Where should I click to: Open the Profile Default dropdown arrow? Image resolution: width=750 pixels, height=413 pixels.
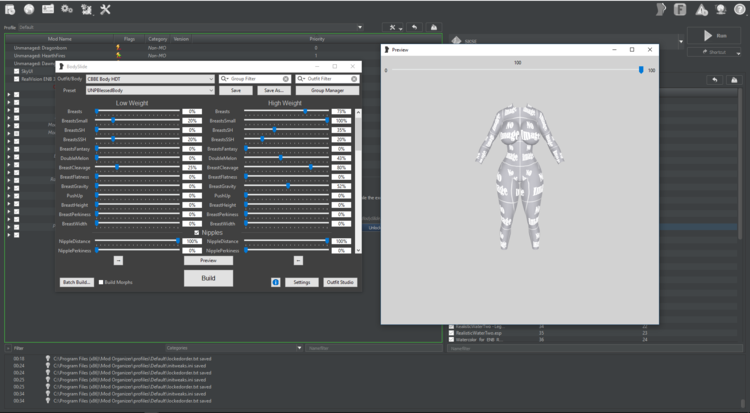360,27
